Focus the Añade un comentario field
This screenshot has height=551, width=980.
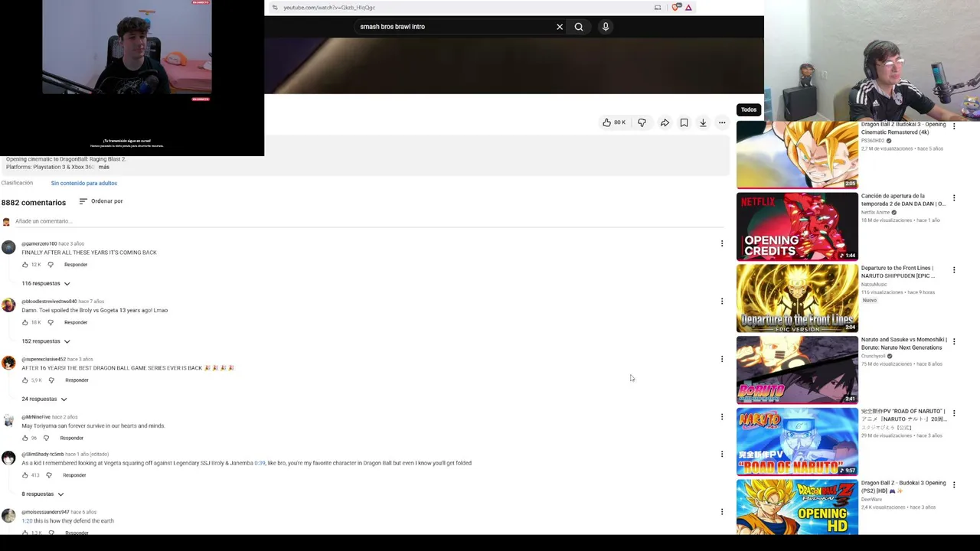tap(369, 221)
